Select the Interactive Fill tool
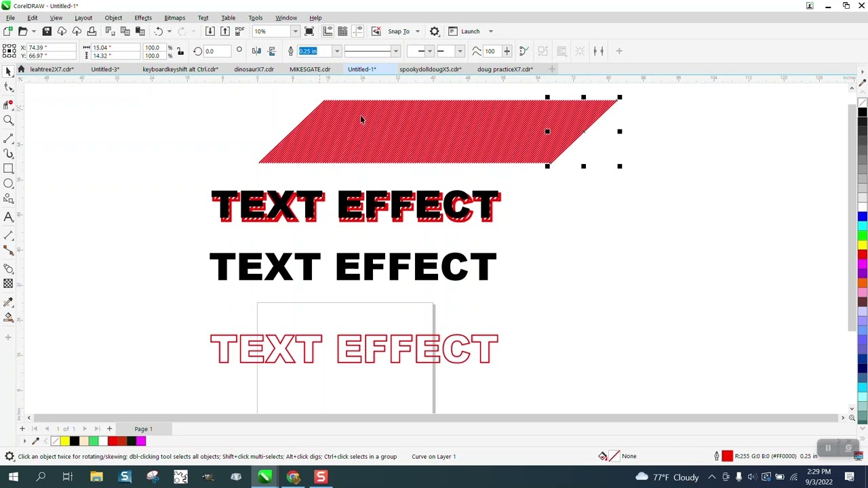Image resolution: width=868 pixels, height=488 pixels. tap(8, 318)
